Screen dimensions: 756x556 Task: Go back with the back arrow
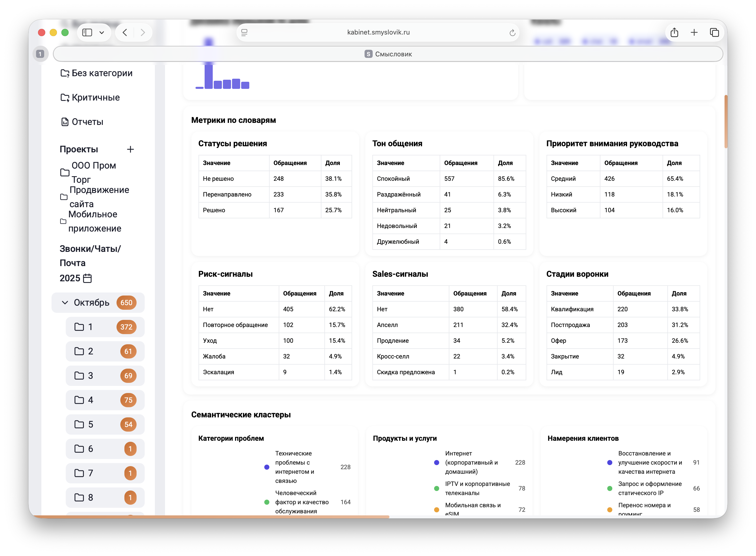tap(125, 32)
